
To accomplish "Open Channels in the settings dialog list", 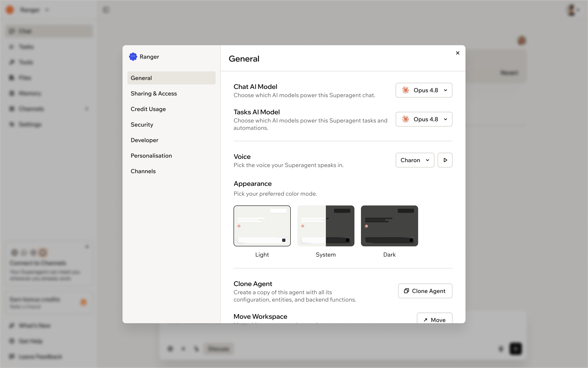I will tap(171, 171).
